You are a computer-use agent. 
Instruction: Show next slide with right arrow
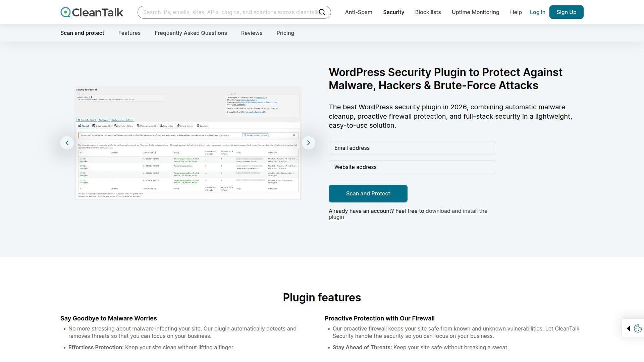309,143
